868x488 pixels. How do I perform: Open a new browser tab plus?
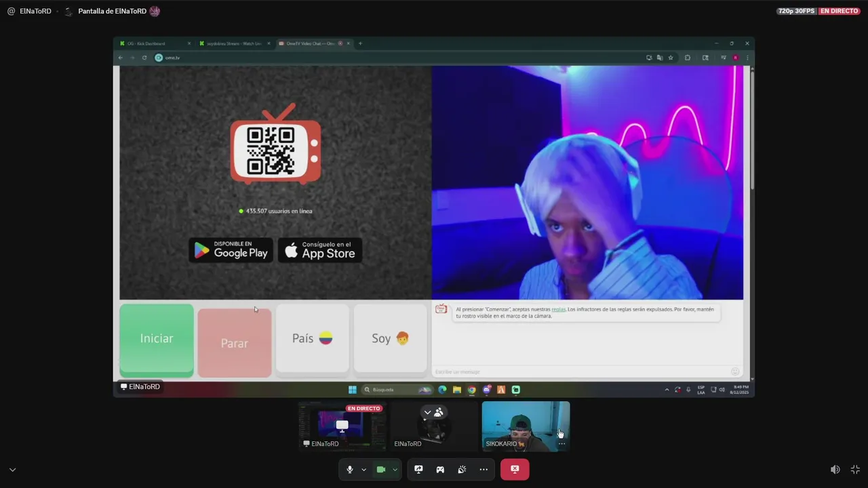pos(360,43)
